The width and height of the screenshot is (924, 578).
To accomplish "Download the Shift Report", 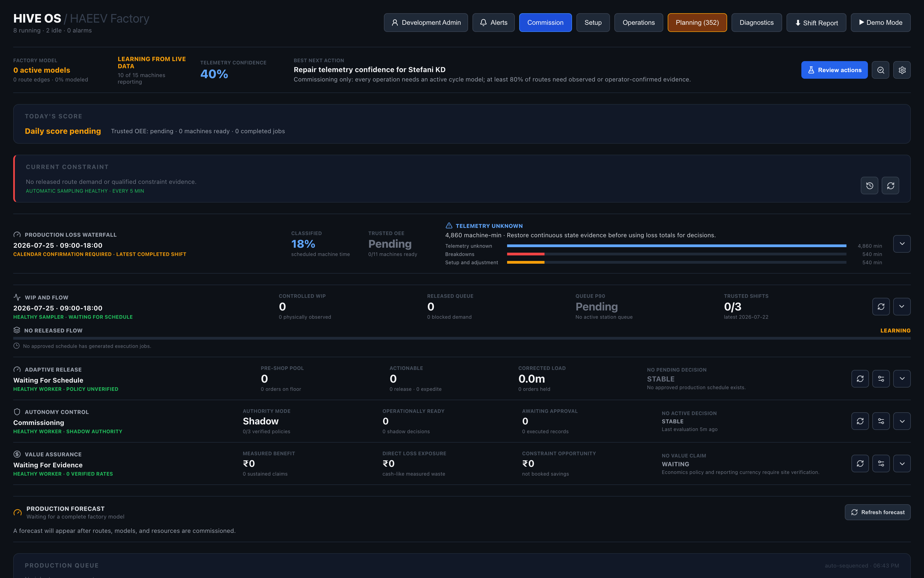I will 816,23.
